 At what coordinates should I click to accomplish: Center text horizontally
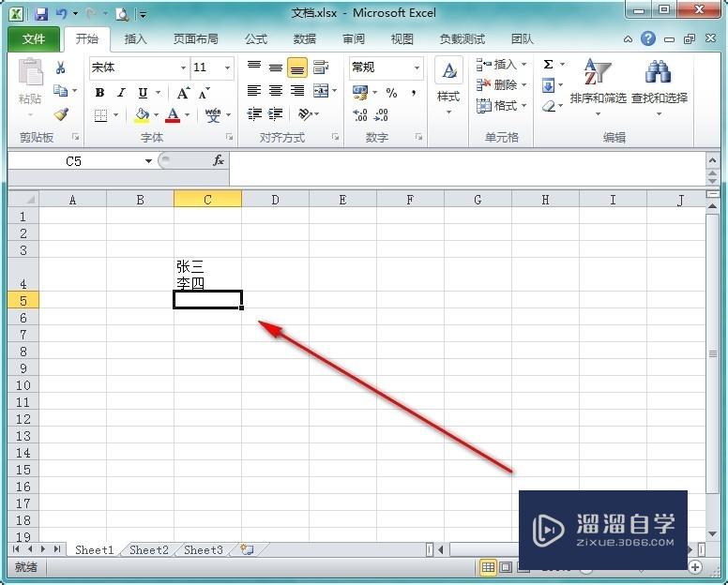click(x=276, y=90)
